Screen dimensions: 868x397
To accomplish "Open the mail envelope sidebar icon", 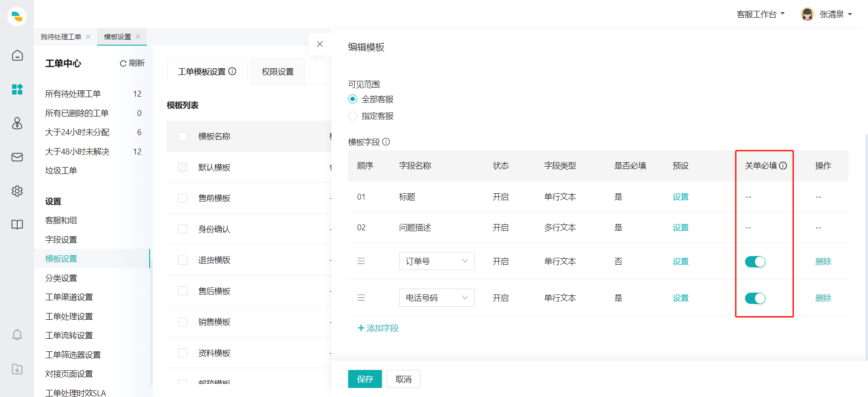I will [17, 157].
